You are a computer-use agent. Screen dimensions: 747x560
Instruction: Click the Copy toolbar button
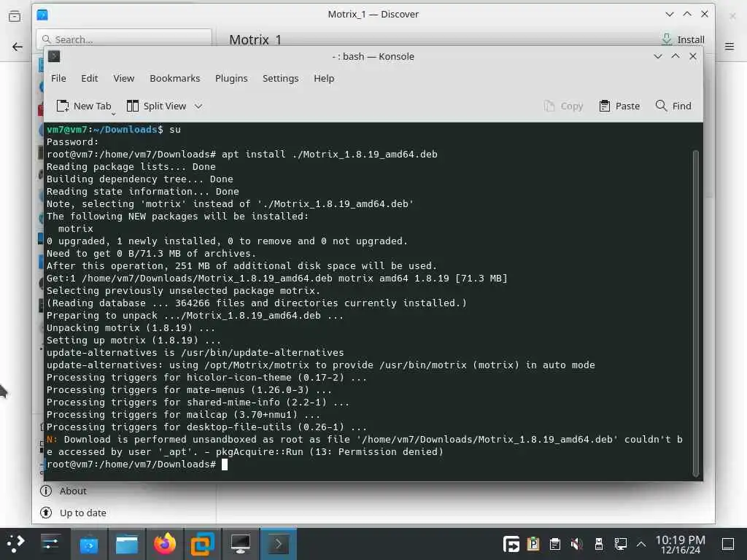[563, 106]
